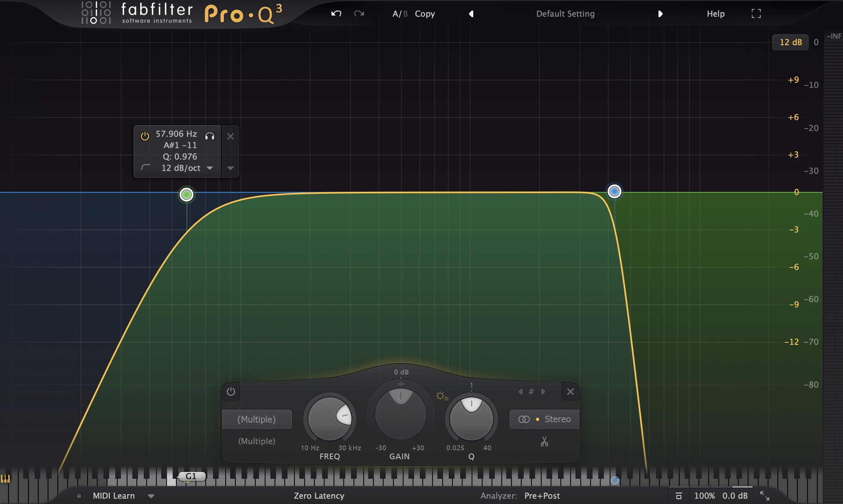Select the blue high cut band node

614,191
